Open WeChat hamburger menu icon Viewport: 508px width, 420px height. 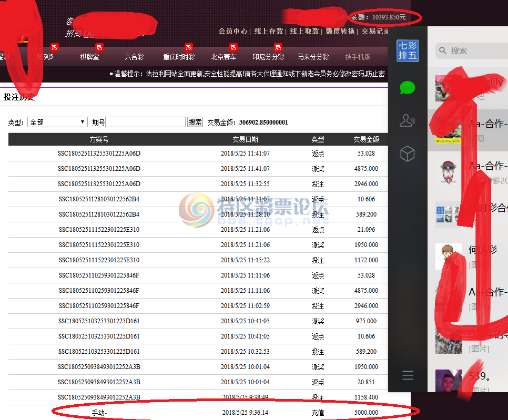(x=408, y=375)
